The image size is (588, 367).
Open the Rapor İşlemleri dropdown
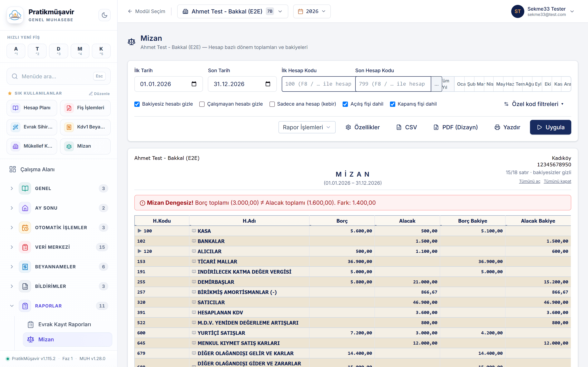tap(307, 127)
